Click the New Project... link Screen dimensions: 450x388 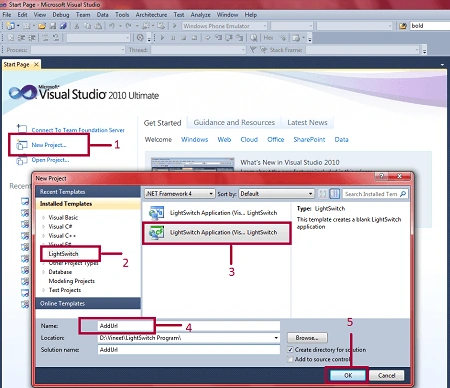coord(49,145)
